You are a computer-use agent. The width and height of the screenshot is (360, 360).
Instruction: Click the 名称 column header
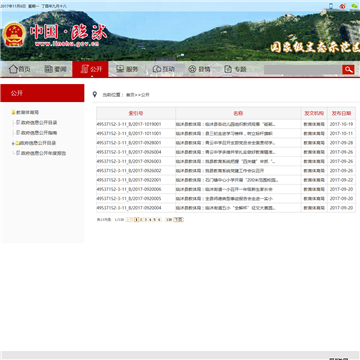pyautogui.click(x=238, y=113)
